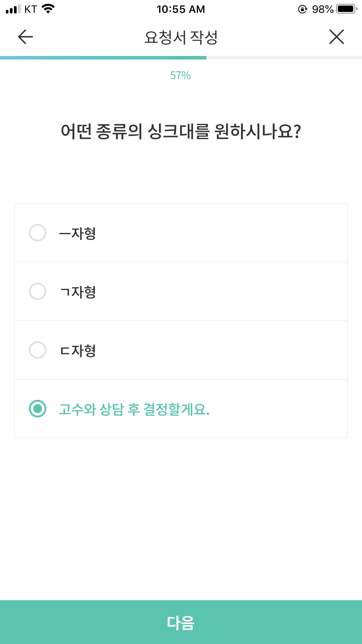
Task: Tap the cellular signal bars
Action: [13, 9]
